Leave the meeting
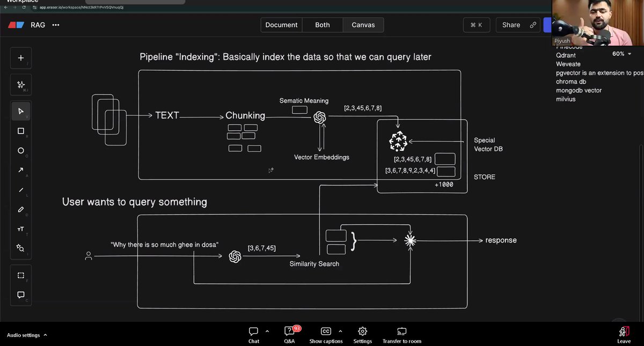Screen dimensions: 644x346 click(x=624, y=335)
